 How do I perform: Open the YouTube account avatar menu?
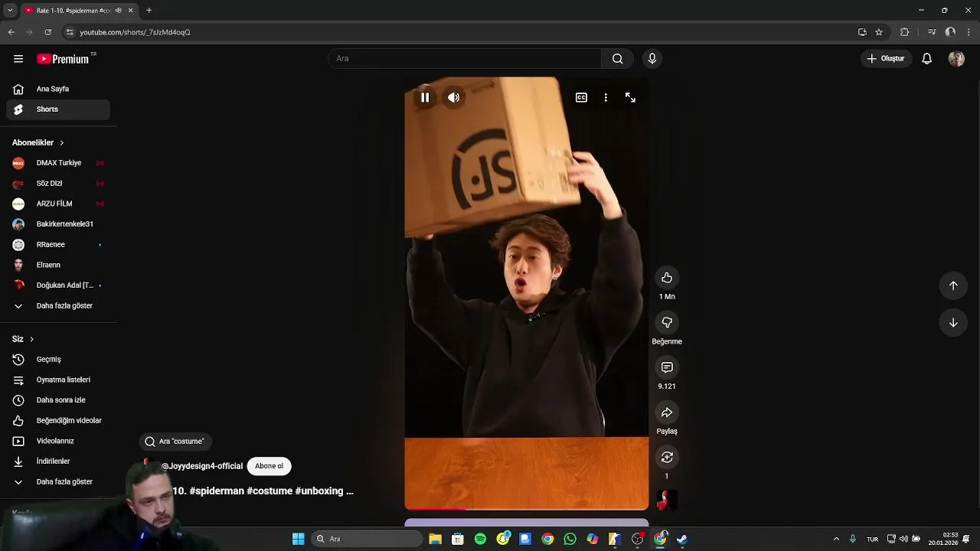[x=956, y=59]
